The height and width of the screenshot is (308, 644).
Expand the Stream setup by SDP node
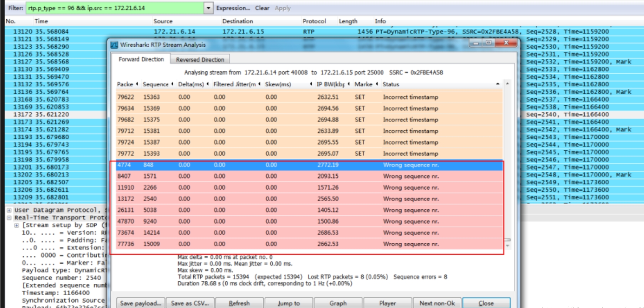[x=17, y=226]
